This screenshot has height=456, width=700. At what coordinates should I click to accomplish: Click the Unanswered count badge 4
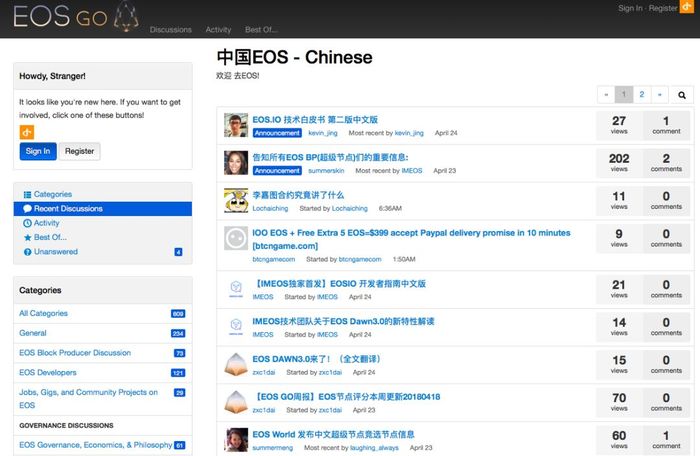click(x=178, y=252)
